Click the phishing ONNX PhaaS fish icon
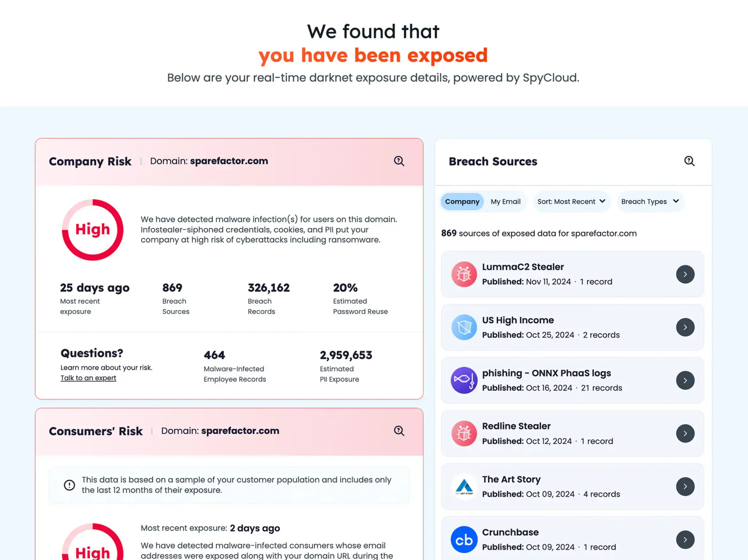The height and width of the screenshot is (560, 748). [464, 380]
